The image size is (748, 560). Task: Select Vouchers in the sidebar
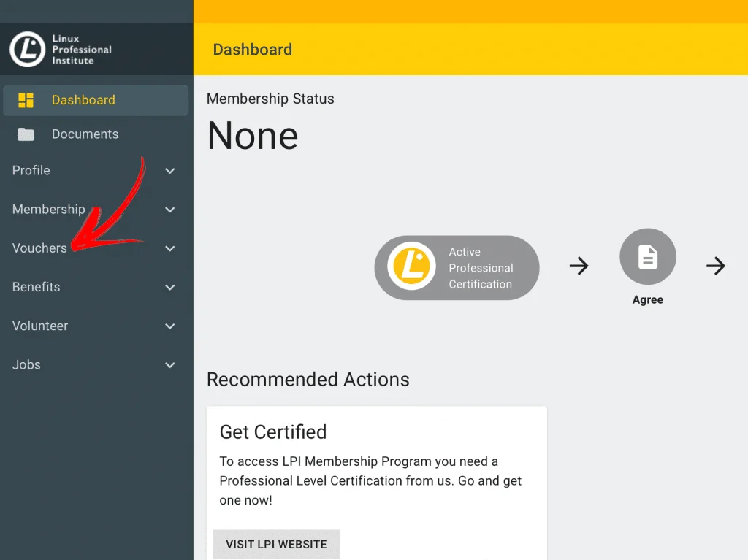[x=39, y=248]
